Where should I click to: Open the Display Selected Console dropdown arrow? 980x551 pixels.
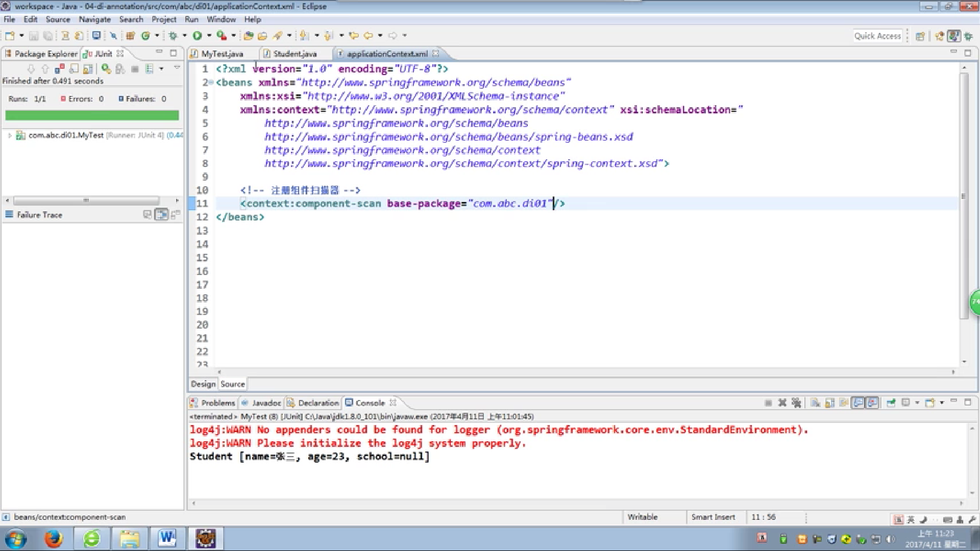(917, 403)
